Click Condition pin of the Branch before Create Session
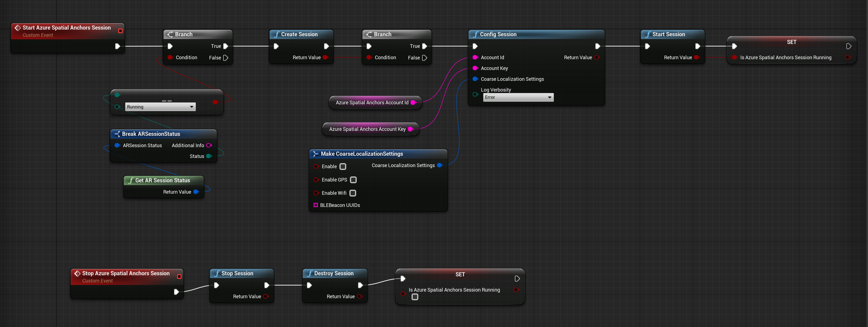The width and height of the screenshot is (868, 327). (x=170, y=57)
